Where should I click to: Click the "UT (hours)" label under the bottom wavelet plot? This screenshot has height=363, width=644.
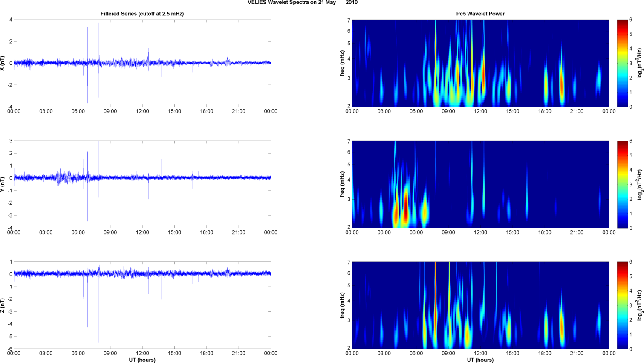coord(480,360)
